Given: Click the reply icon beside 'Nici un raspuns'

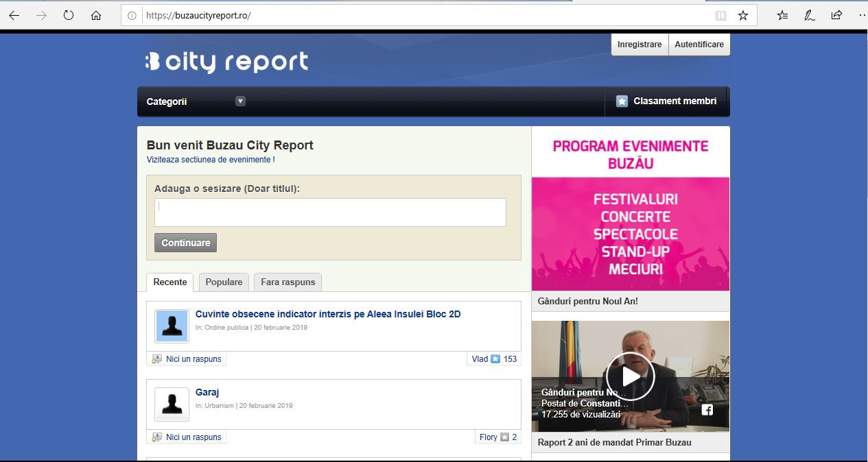Looking at the screenshot, I should [156, 358].
